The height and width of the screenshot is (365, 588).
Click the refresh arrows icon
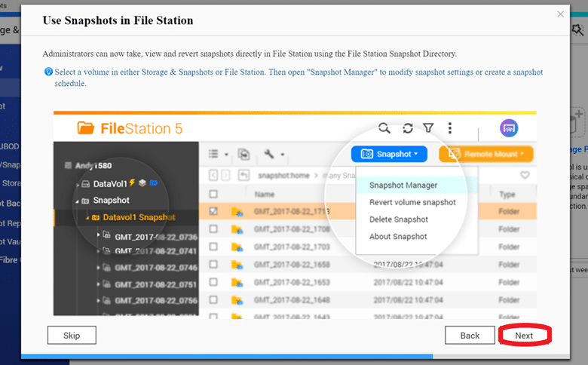(x=408, y=128)
